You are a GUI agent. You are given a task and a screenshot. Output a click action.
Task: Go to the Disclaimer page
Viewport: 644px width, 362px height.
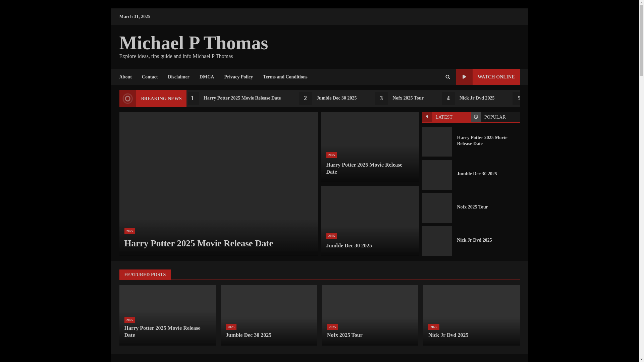(178, 77)
